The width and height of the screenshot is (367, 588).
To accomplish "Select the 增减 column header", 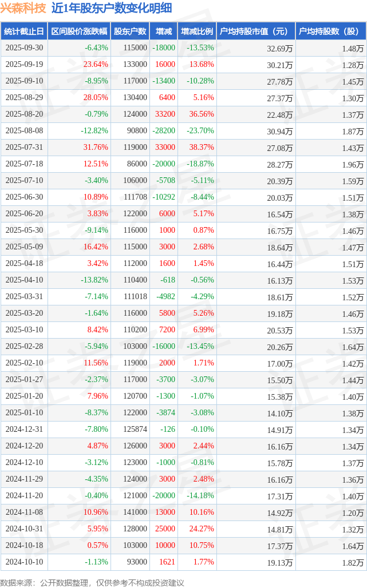I will (x=164, y=31).
